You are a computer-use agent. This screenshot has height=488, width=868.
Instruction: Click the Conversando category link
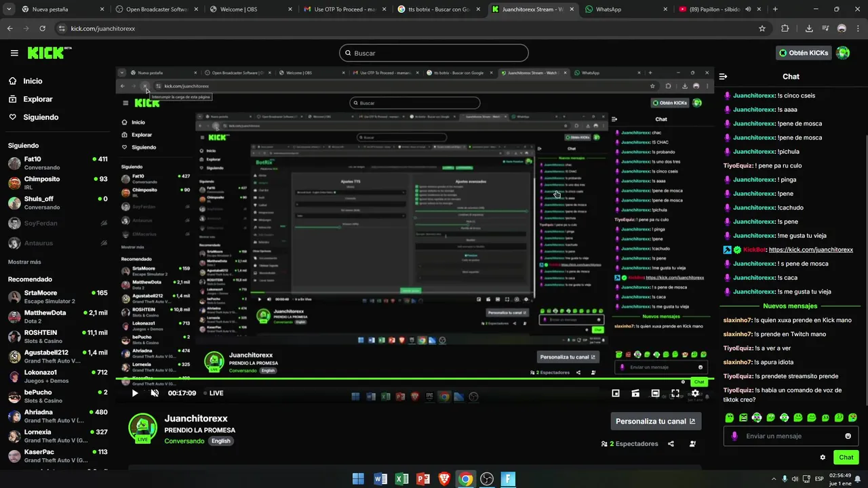pyautogui.click(x=184, y=441)
